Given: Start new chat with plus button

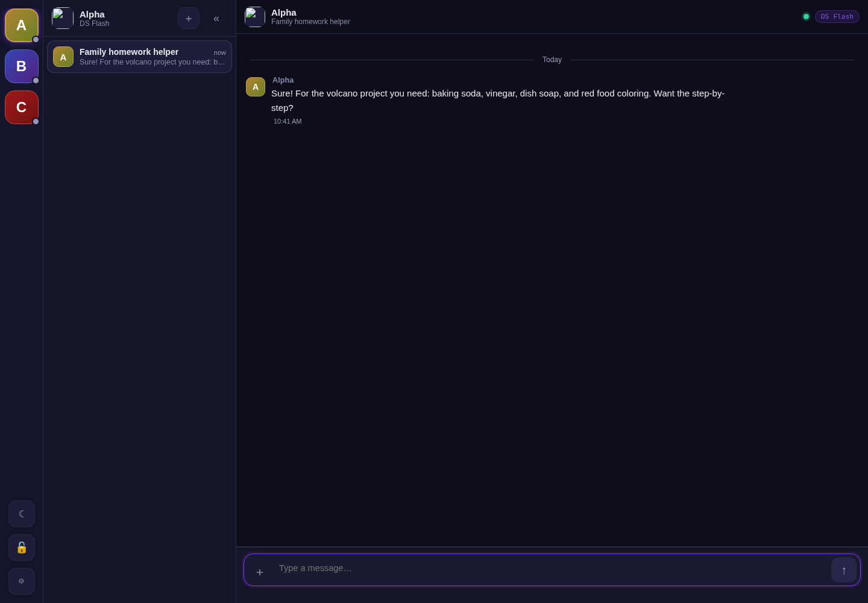Looking at the screenshot, I should pyautogui.click(x=189, y=18).
